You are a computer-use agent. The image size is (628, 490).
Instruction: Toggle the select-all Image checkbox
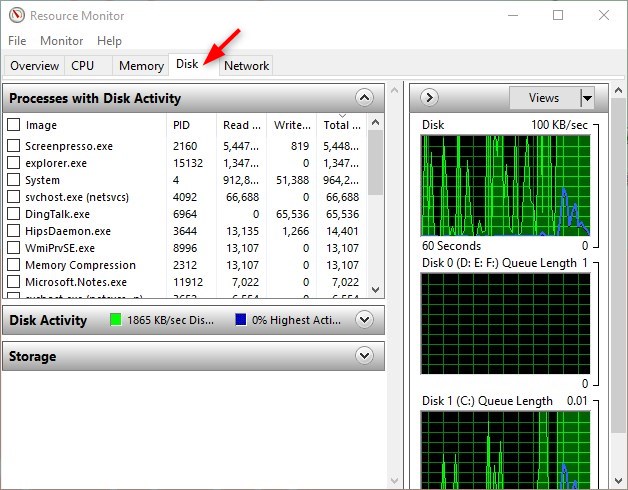point(14,125)
